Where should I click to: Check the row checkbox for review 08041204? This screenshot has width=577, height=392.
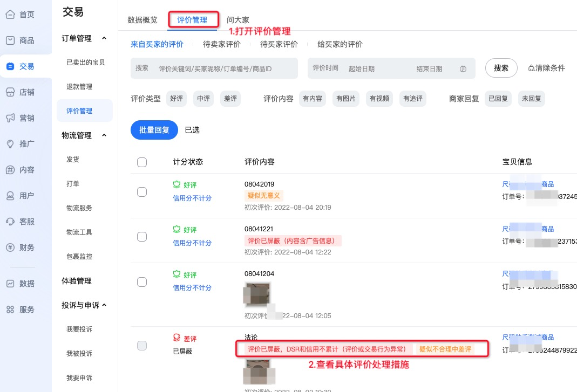(142, 282)
